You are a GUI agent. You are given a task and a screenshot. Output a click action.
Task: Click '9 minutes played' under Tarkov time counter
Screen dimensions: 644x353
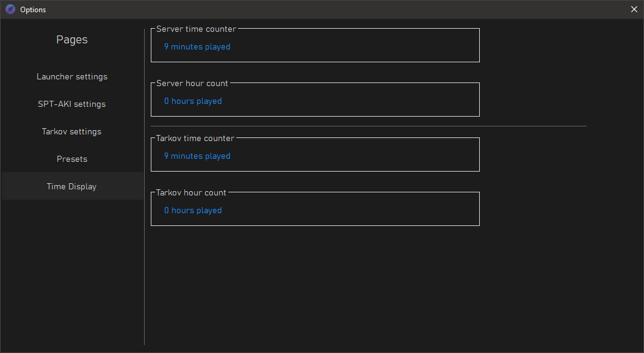coord(197,156)
